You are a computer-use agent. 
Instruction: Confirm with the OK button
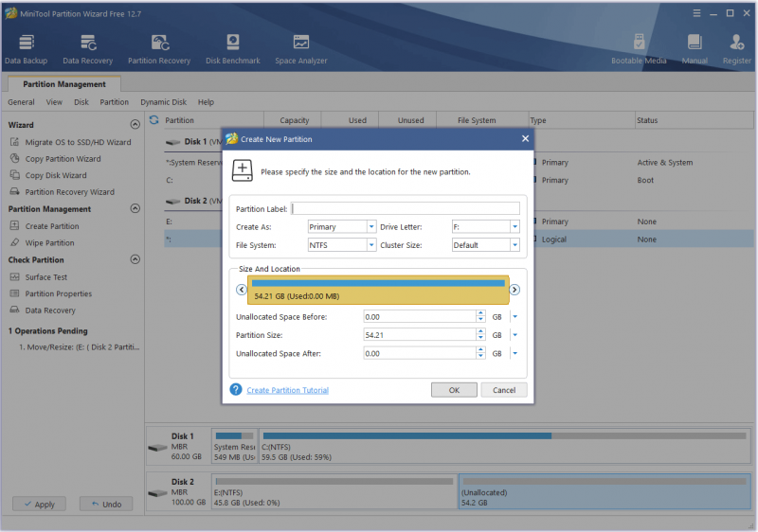454,390
